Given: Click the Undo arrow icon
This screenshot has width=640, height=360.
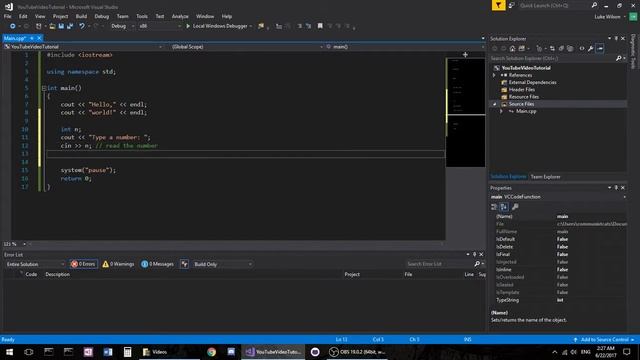Looking at the screenshot, I should pyautogui.click(x=82, y=26).
